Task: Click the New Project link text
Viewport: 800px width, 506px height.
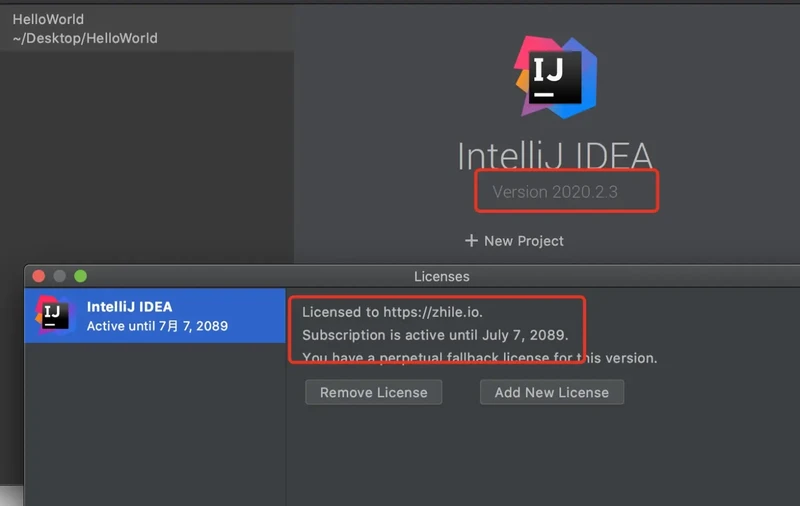Action: (x=523, y=241)
